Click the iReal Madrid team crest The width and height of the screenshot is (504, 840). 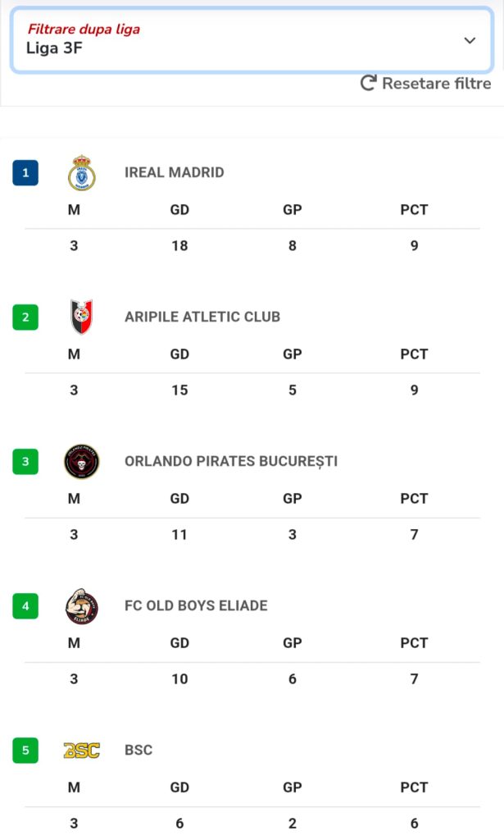82,172
